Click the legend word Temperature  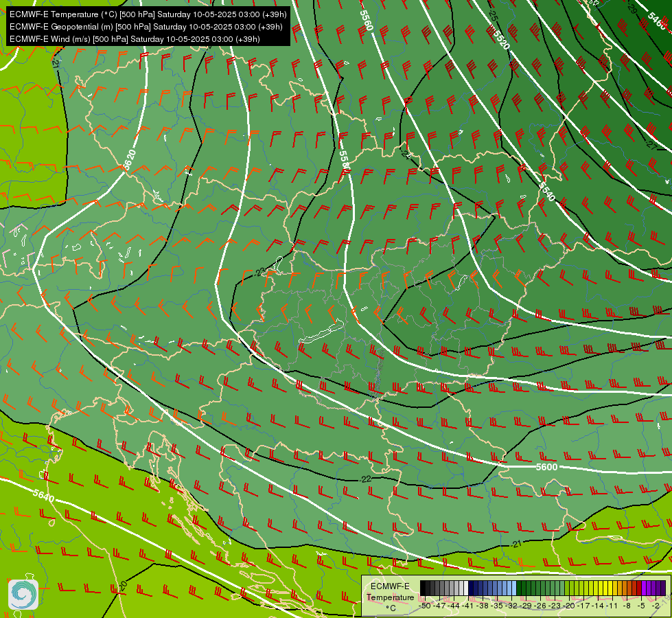390,597
